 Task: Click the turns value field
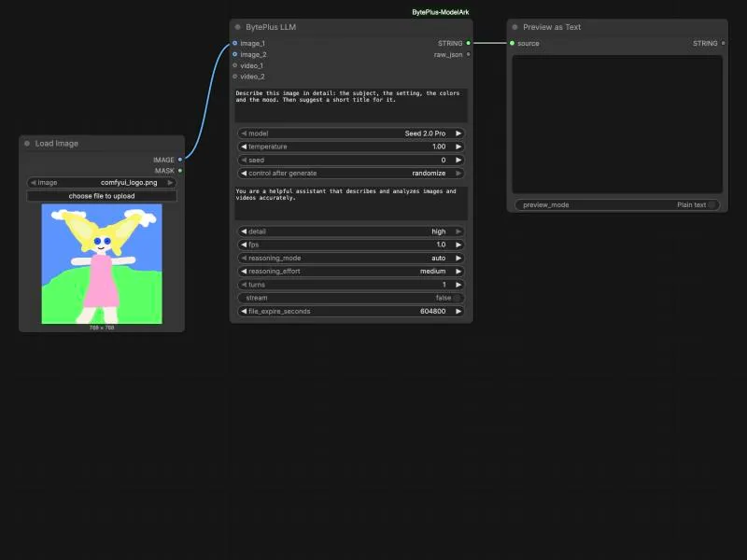click(x=351, y=285)
